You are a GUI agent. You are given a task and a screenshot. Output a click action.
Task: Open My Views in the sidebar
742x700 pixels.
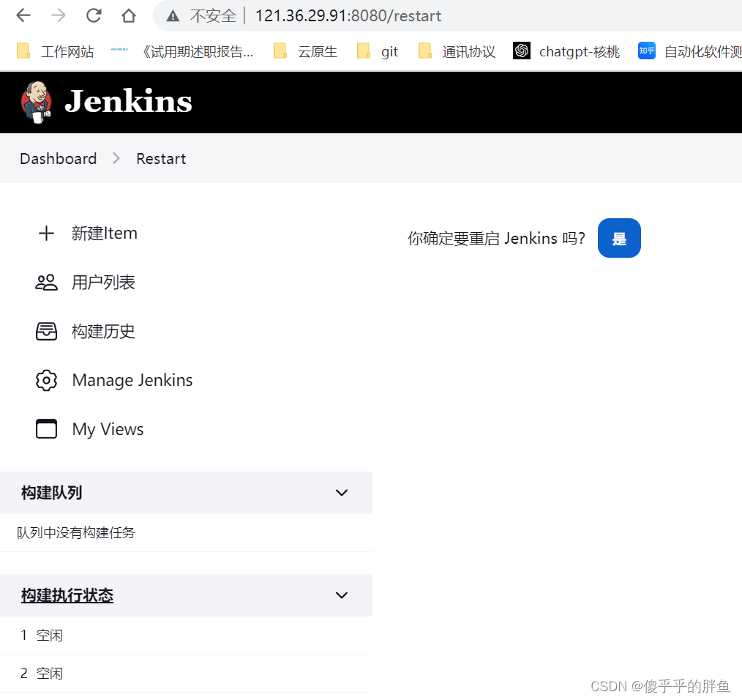(108, 429)
